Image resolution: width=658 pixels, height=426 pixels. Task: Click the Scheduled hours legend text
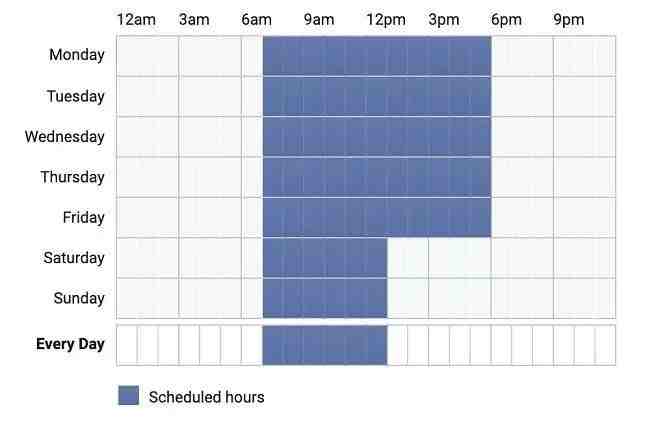(207, 397)
